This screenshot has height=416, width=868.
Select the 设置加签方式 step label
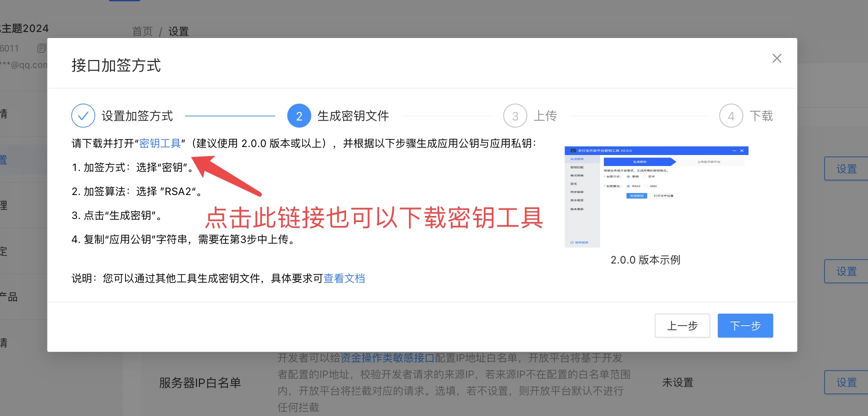tap(137, 116)
